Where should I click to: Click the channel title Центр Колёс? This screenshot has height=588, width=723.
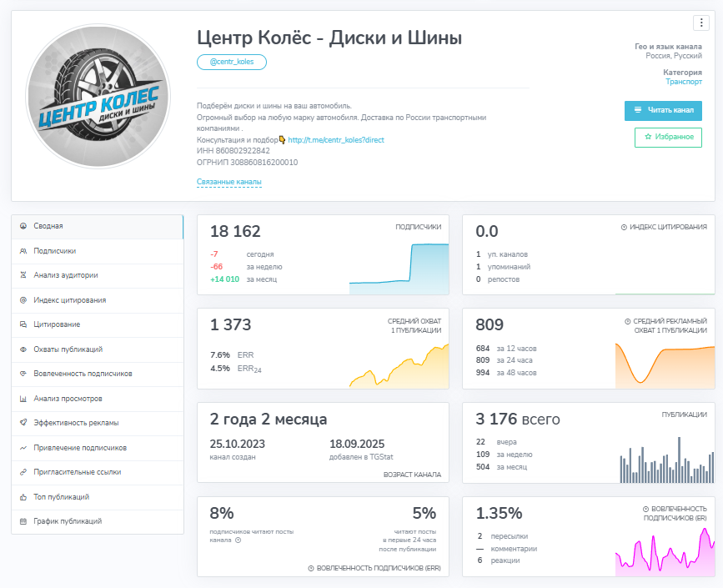click(329, 38)
